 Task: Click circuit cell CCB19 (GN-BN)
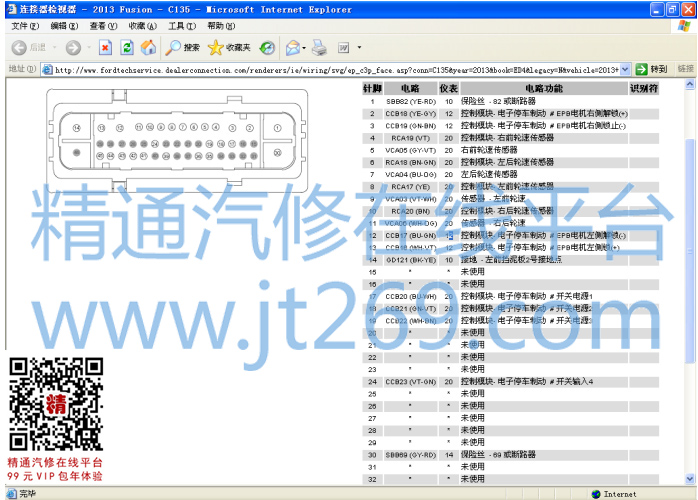point(410,126)
